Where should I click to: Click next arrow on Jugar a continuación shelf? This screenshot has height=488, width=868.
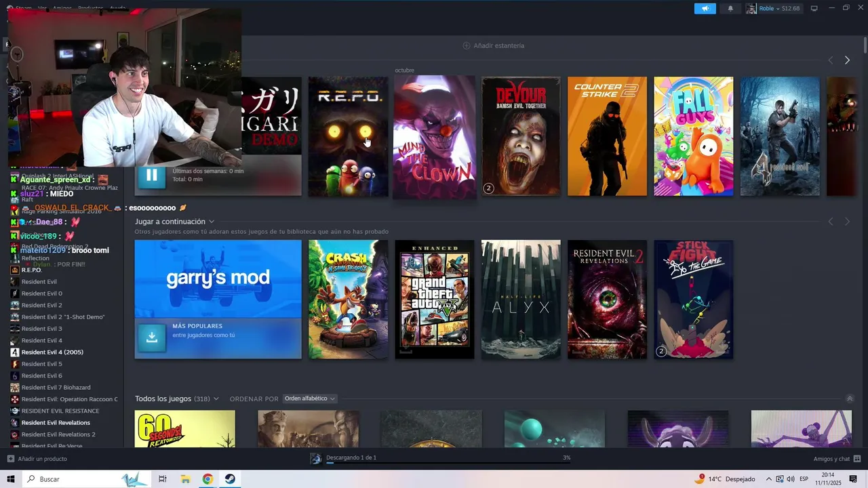point(847,222)
